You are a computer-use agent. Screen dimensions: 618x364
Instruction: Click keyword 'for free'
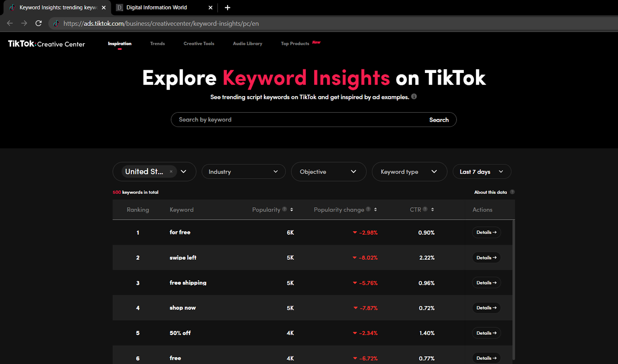180,232
